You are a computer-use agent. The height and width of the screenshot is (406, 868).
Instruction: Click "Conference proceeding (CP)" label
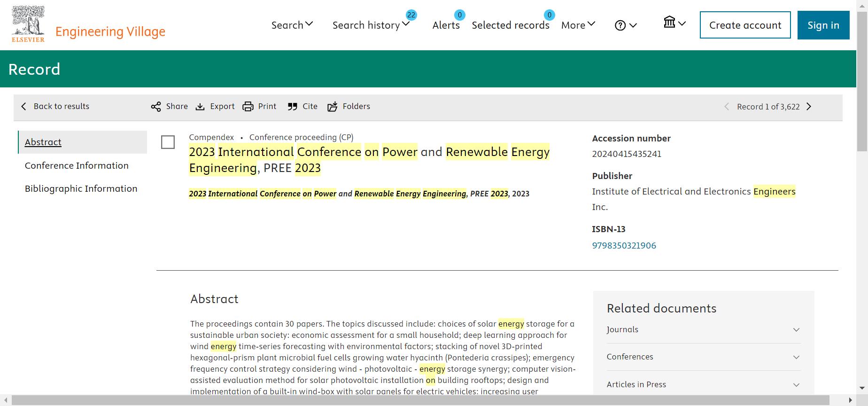pyautogui.click(x=302, y=137)
